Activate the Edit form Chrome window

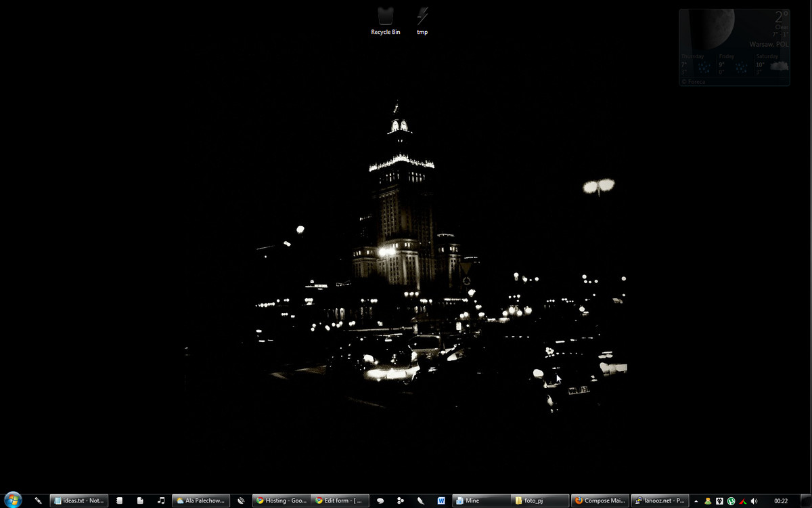tap(340, 501)
